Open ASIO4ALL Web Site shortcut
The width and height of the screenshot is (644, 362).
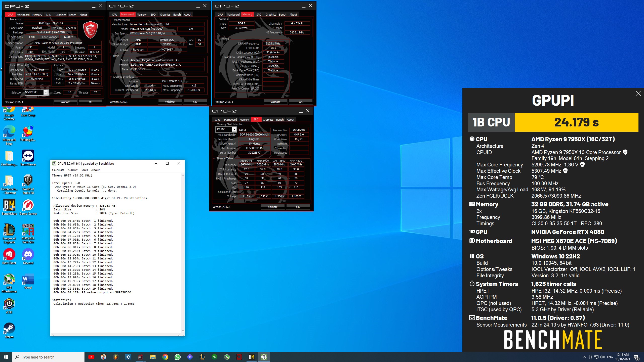(28, 234)
